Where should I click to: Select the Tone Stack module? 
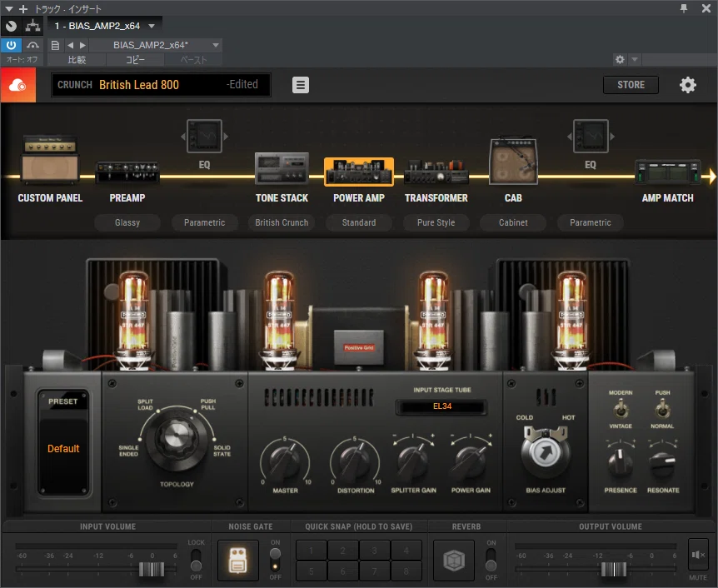[282, 168]
